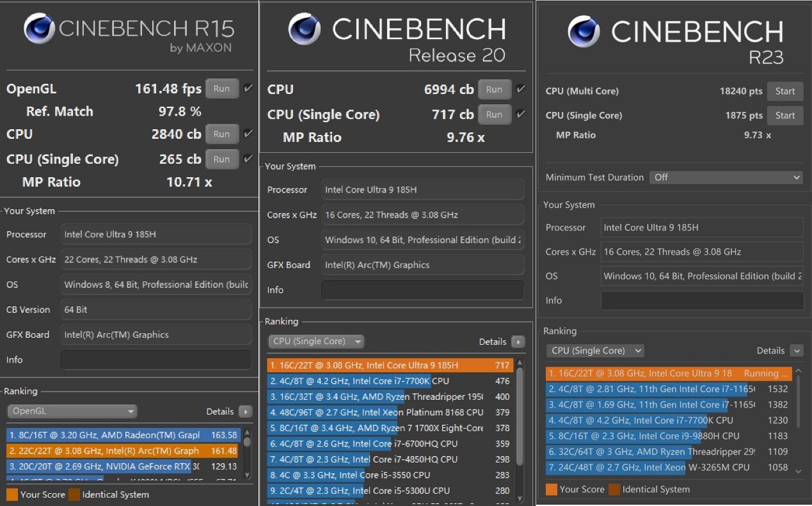Click the Info field in R15 window
The width and height of the screenshot is (812, 506).
[156, 360]
